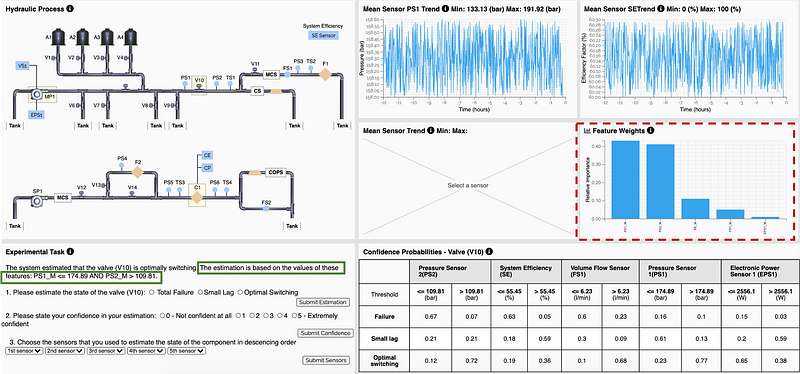Click info icon after Confidence Probabilities - Valve (V10)
This screenshot has height=374, width=800.
pyautogui.click(x=489, y=252)
